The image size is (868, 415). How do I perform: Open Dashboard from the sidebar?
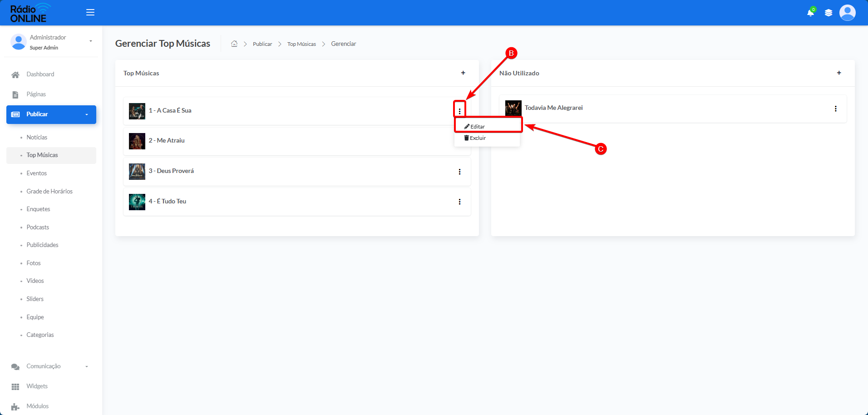coord(40,74)
